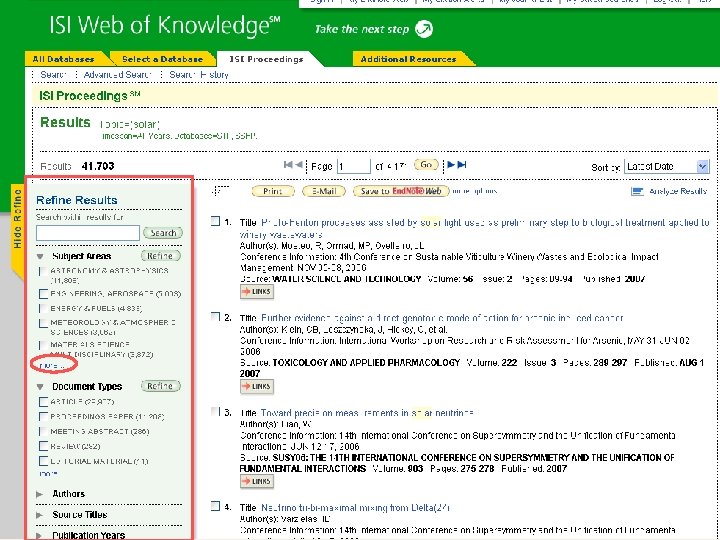Expand the Publication Years section
This screenshot has width=720, height=540.
(x=40, y=535)
